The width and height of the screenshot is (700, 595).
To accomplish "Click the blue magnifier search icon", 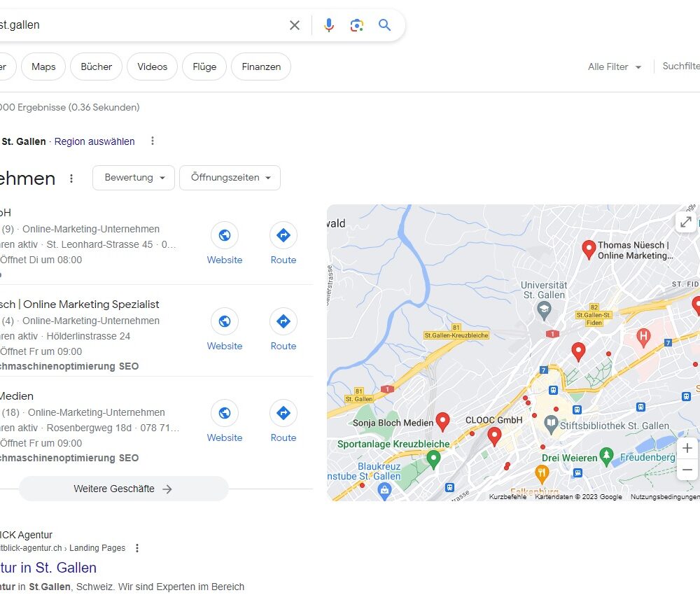I will 385,25.
